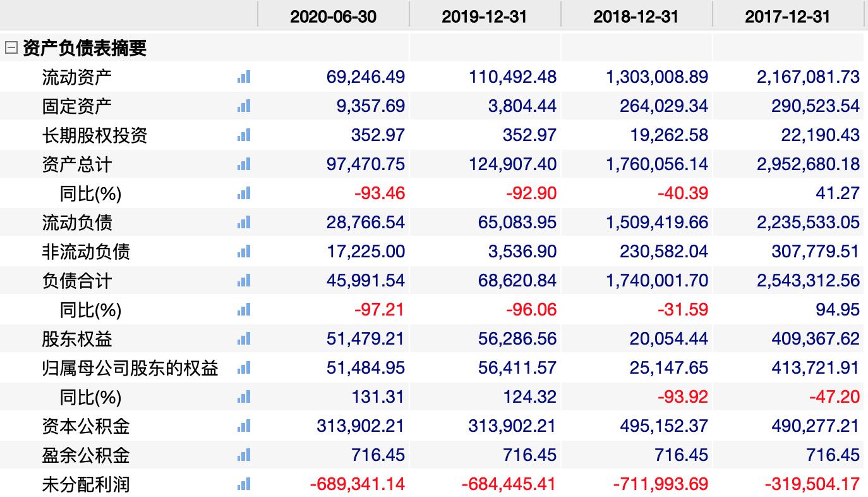
Task: Click the value 264,029.34 cell
Action: click(x=665, y=106)
